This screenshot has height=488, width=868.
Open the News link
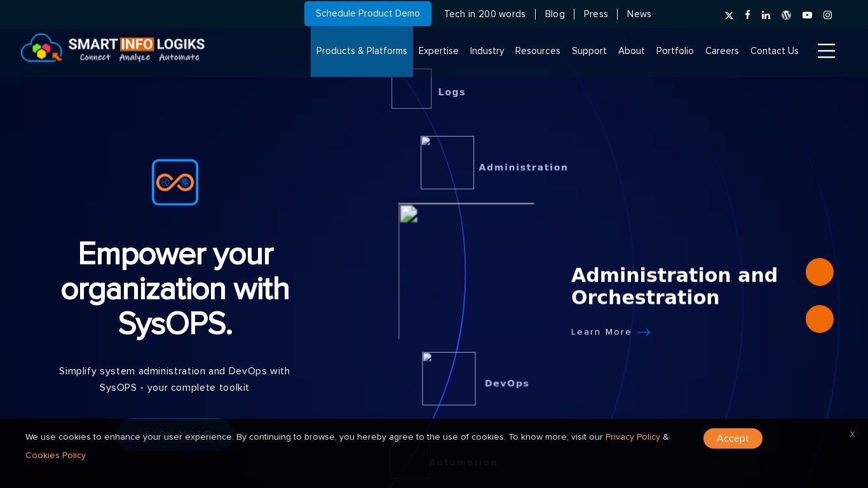[639, 14]
